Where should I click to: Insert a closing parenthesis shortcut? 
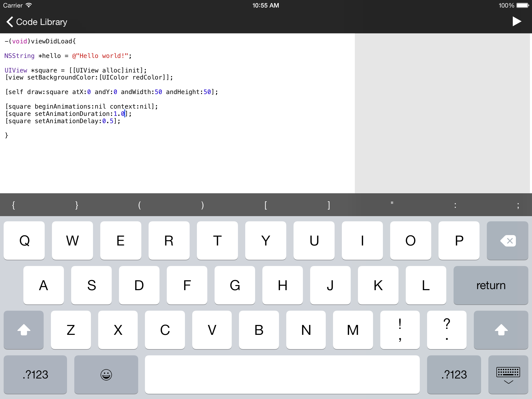[203, 205]
